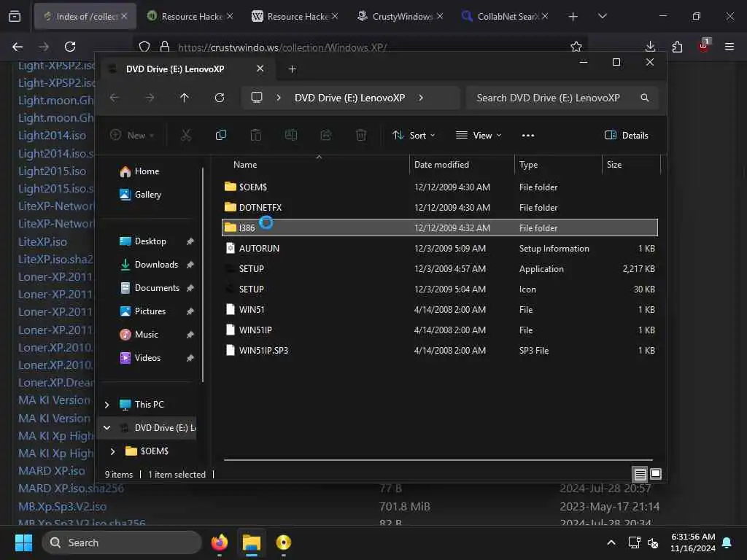Toggle the Details pane

point(626,135)
